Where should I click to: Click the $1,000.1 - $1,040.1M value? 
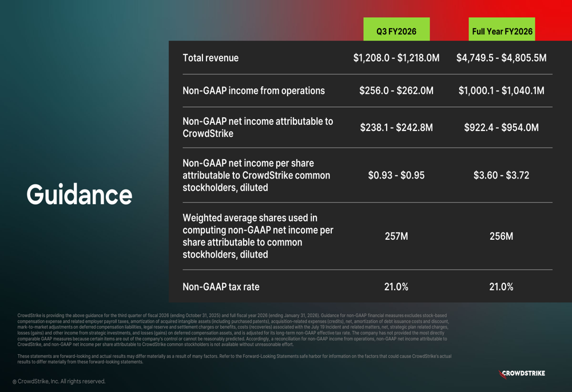[502, 90]
